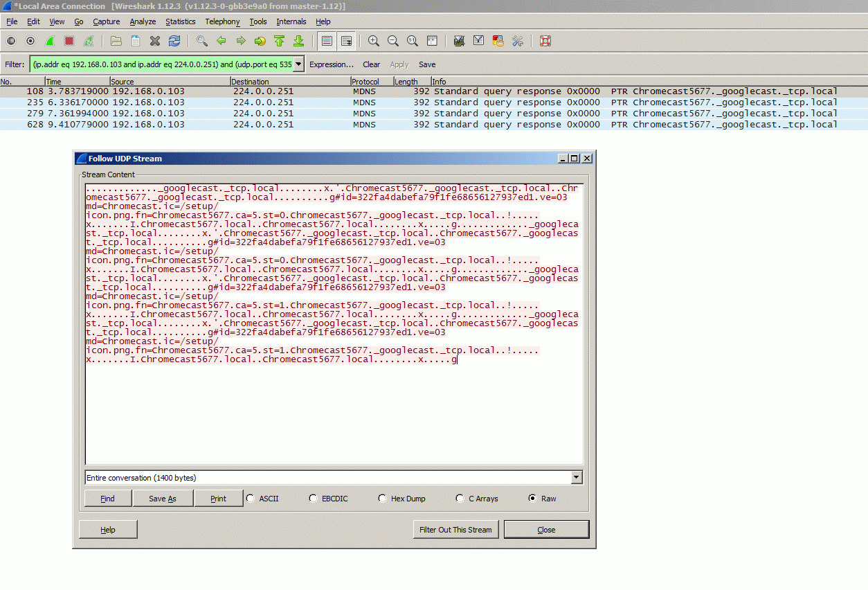Toggle packet list colorization
The height and width of the screenshot is (590, 868).
(x=327, y=41)
